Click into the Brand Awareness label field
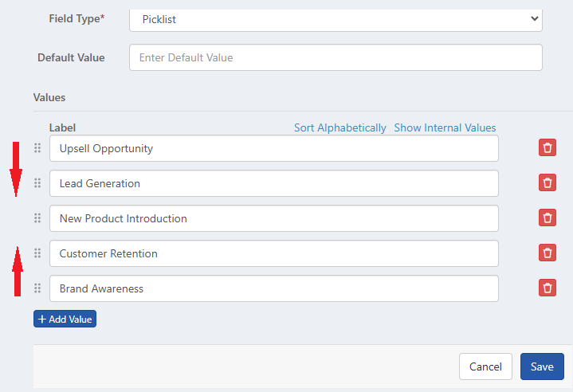This screenshot has height=392, width=573. point(273,288)
